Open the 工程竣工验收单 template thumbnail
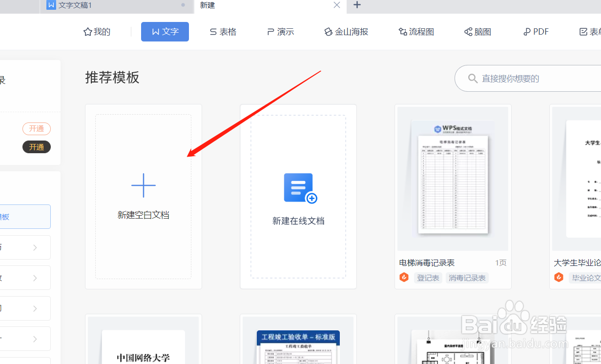 (298, 340)
